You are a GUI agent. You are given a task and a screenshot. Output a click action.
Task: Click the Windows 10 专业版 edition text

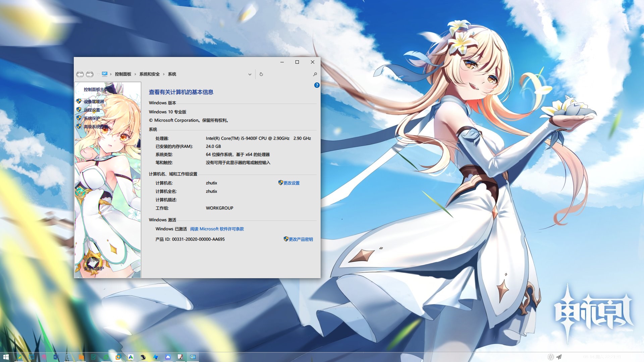168,112
